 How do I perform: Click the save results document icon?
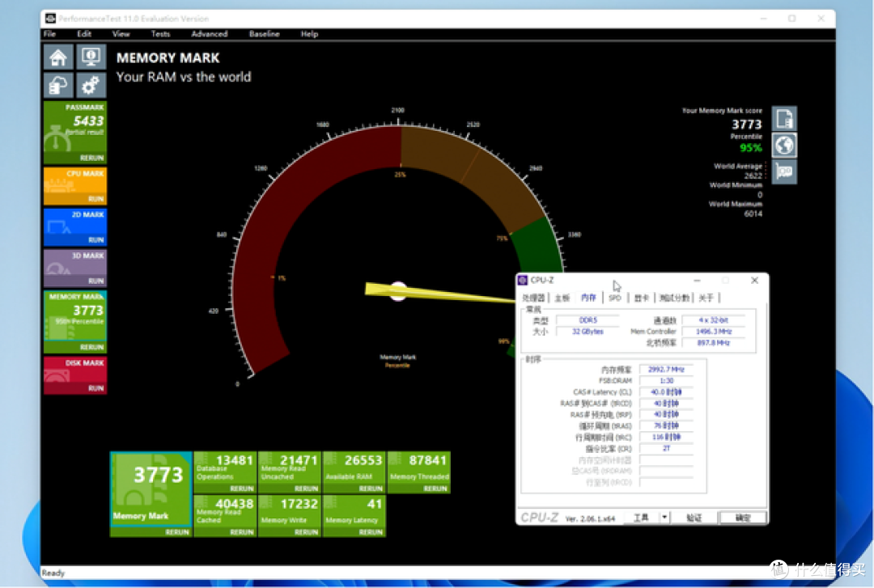[x=784, y=119]
